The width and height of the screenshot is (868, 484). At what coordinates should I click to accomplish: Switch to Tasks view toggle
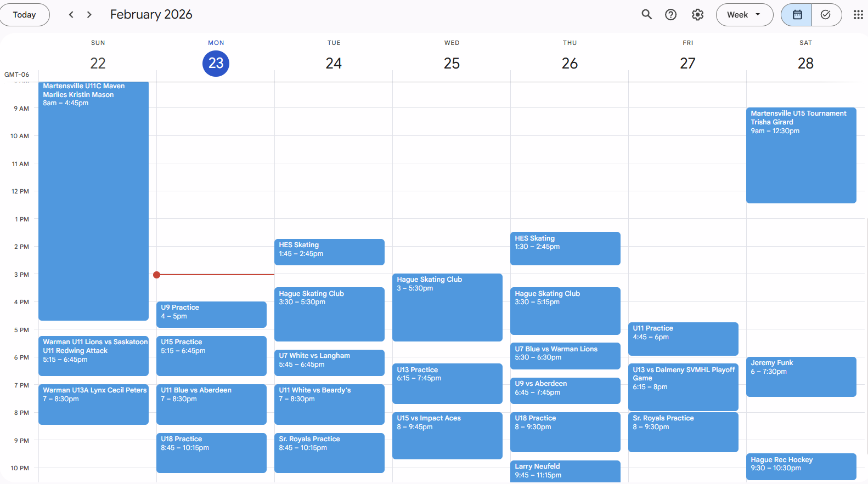(x=826, y=15)
